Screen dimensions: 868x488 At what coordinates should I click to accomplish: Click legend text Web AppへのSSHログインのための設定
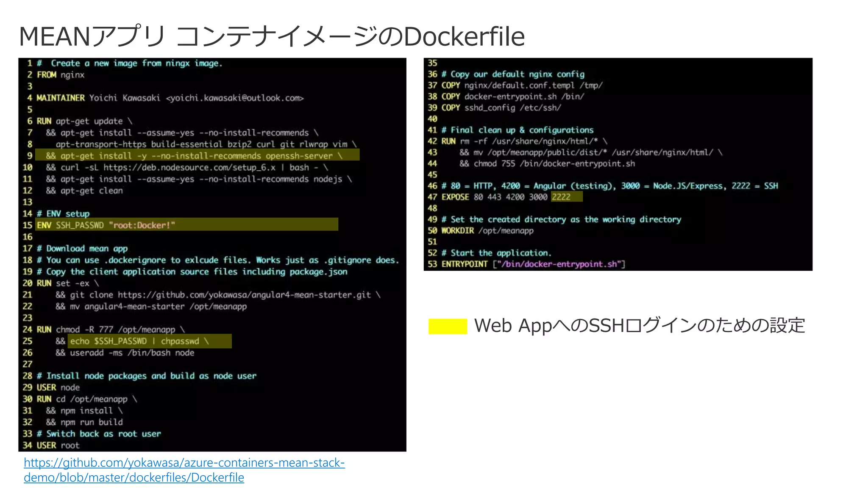[x=640, y=326]
